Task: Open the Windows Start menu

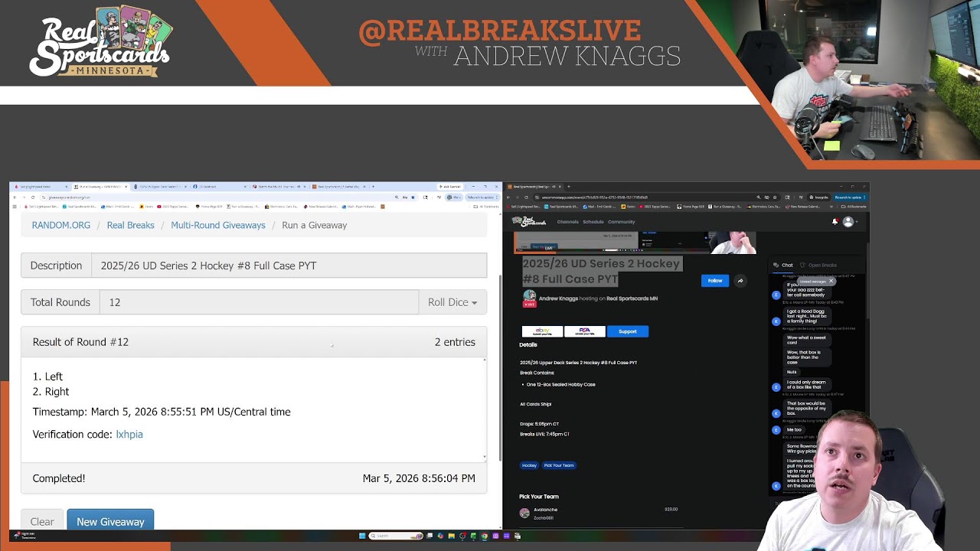Action: point(362,536)
